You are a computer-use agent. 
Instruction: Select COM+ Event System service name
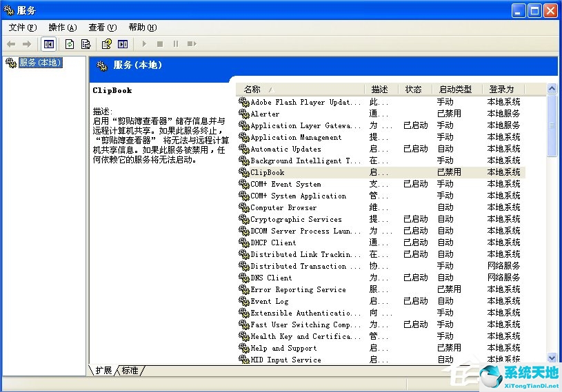tap(285, 184)
